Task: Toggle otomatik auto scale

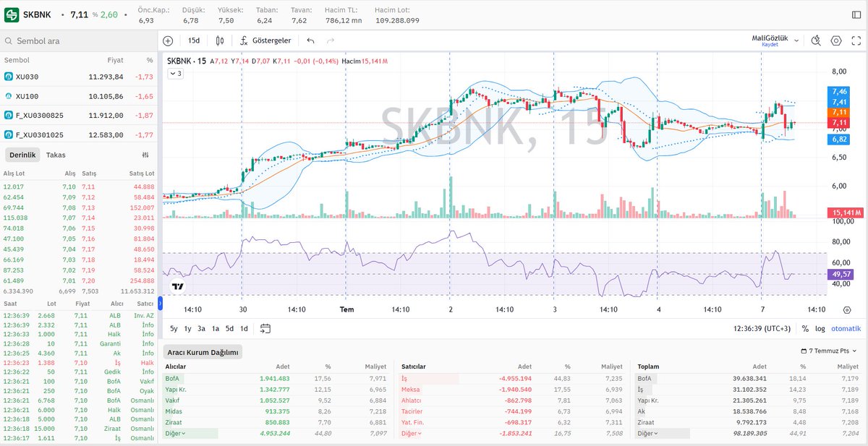Action: point(846,328)
